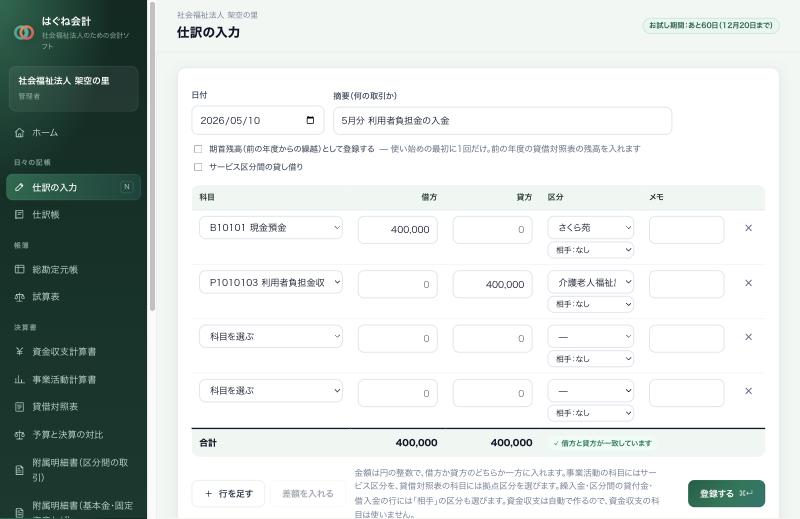The image size is (800, 519).
Task: Remove the fourth empty journal row
Action: click(x=748, y=391)
